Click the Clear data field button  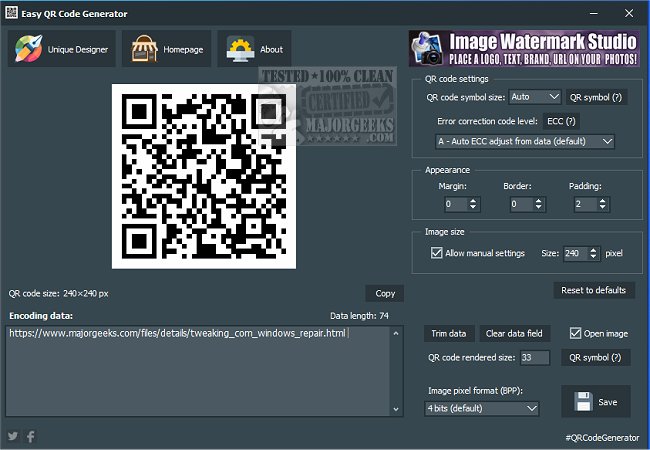(x=514, y=334)
